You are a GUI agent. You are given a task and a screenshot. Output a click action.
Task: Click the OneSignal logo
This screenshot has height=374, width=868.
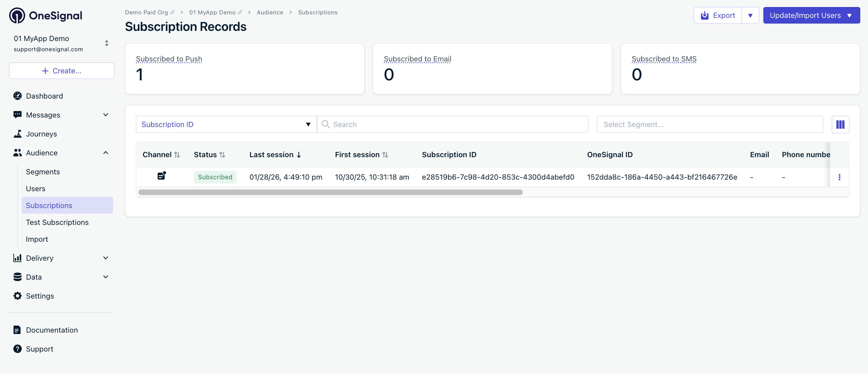click(x=45, y=15)
